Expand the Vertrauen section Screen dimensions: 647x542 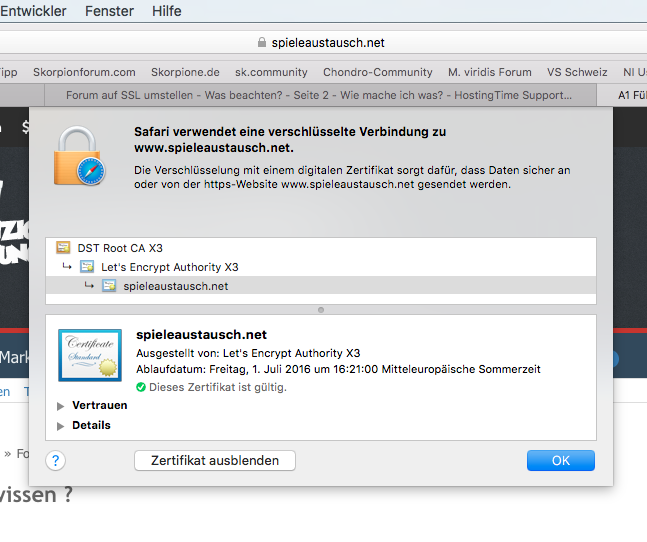tap(61, 406)
